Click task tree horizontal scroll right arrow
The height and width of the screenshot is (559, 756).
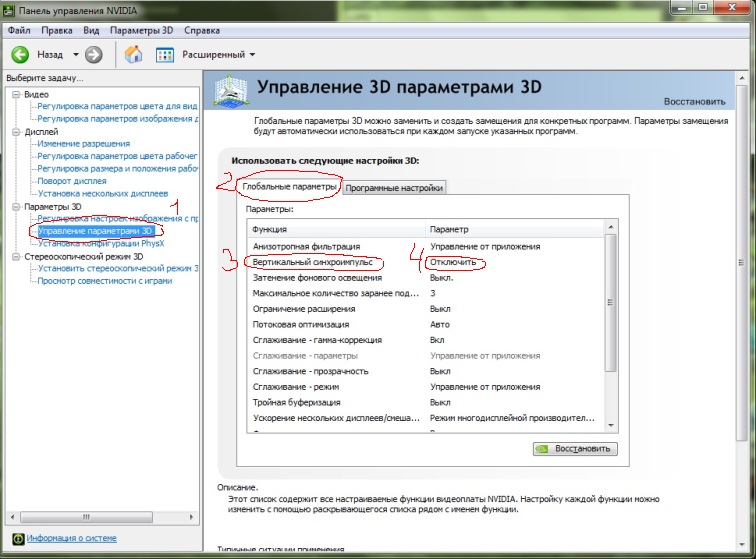(191, 517)
